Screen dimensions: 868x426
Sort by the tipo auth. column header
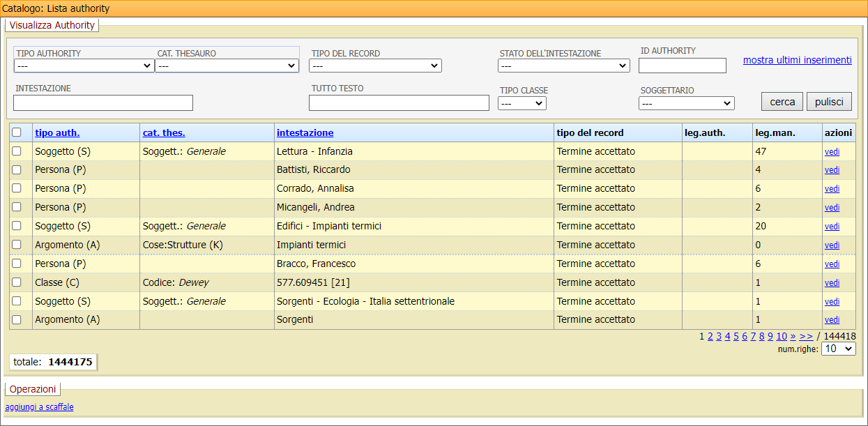point(57,132)
